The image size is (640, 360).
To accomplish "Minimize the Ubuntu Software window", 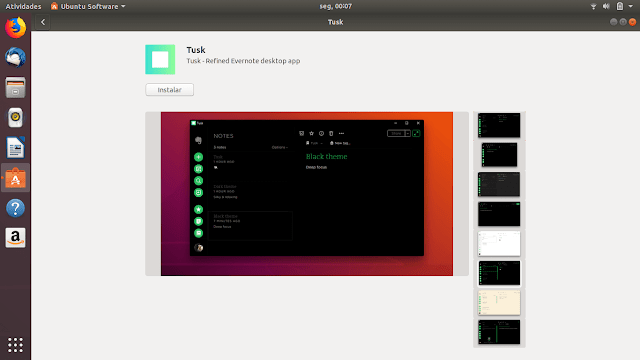I will click(613, 22).
